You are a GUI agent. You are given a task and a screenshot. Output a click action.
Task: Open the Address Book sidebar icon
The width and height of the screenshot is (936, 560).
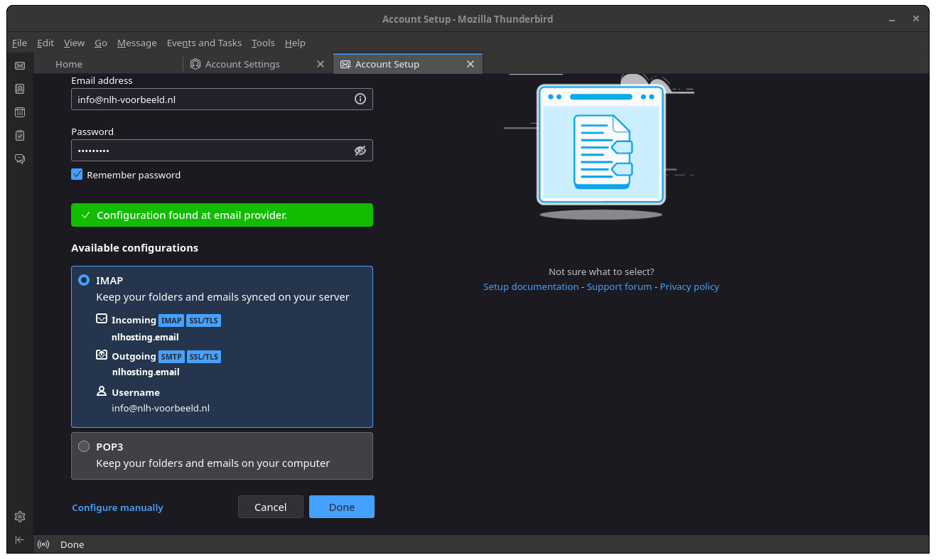click(x=20, y=89)
